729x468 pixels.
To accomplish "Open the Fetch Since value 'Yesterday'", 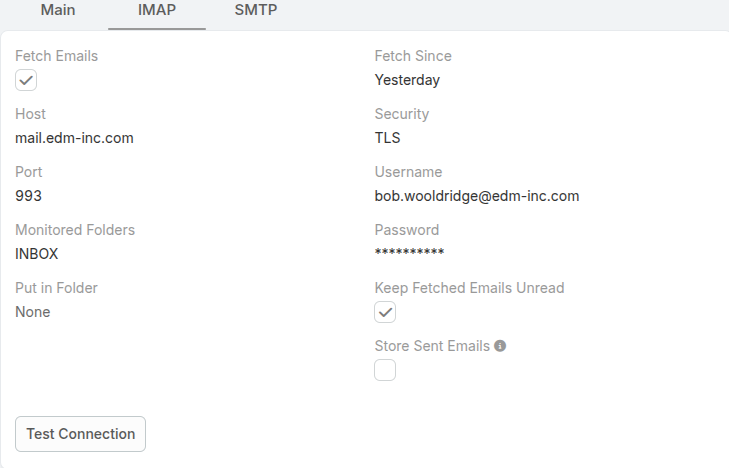I will coord(407,80).
